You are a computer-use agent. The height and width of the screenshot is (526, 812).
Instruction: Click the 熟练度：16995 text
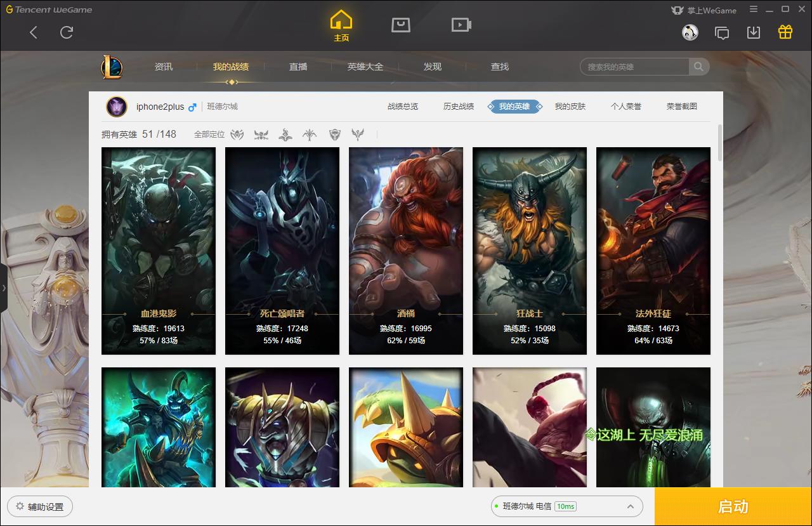(406, 329)
